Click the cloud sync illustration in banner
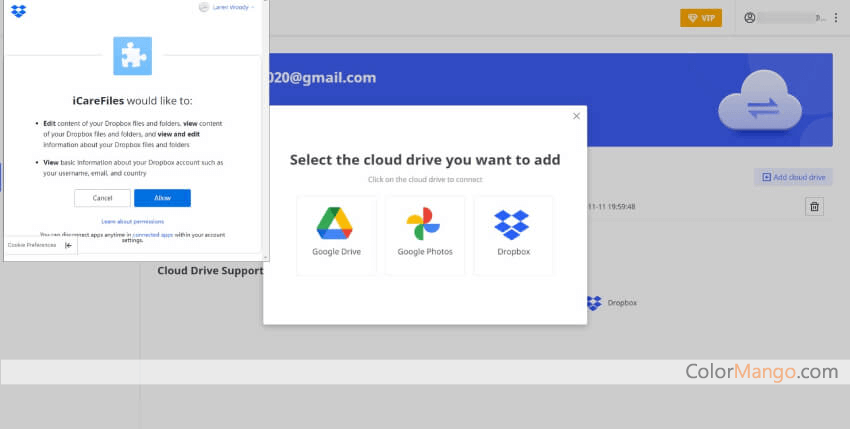The height and width of the screenshot is (429, 850). pos(763,102)
